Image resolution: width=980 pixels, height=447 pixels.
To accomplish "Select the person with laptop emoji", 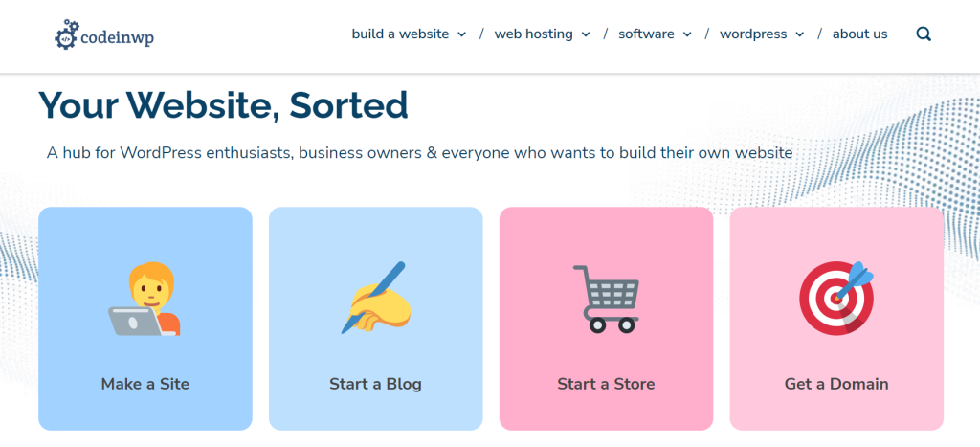I will pyautogui.click(x=145, y=299).
